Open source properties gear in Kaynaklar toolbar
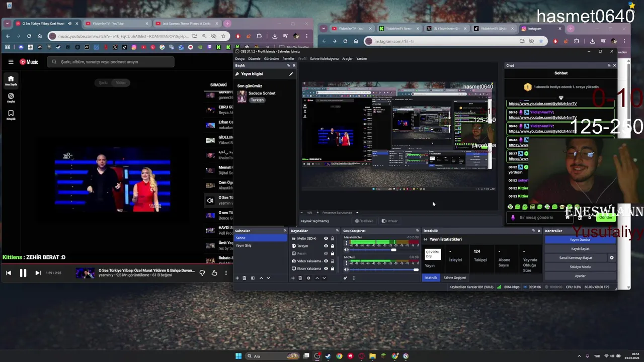 click(308, 278)
